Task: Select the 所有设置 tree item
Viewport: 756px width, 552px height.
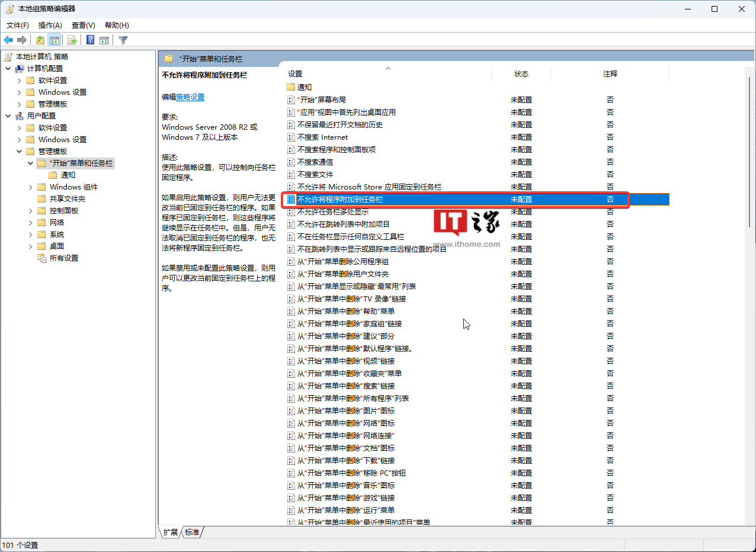Action: [63, 258]
